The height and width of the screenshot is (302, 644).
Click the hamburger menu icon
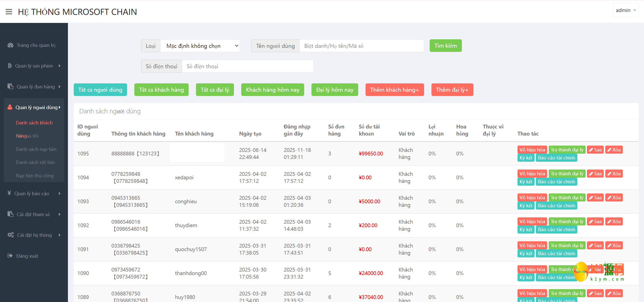click(9, 12)
